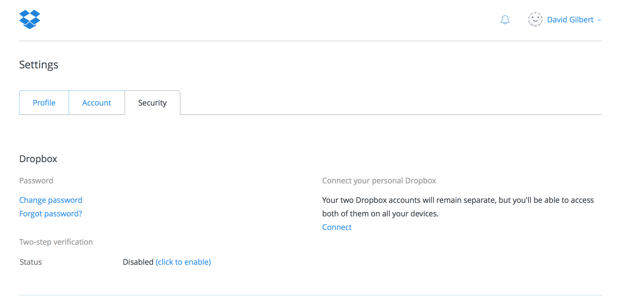Click Connect to link personal Dropbox
Viewport: 644px width, 296px height.
[x=337, y=227]
